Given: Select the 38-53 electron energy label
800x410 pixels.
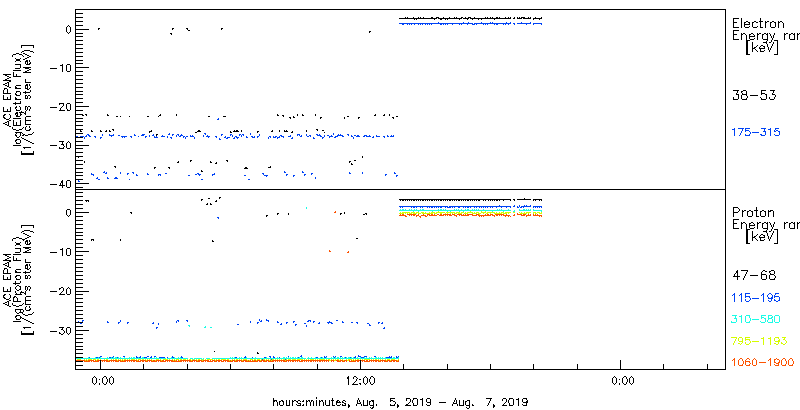Looking at the screenshot, I should [x=754, y=95].
